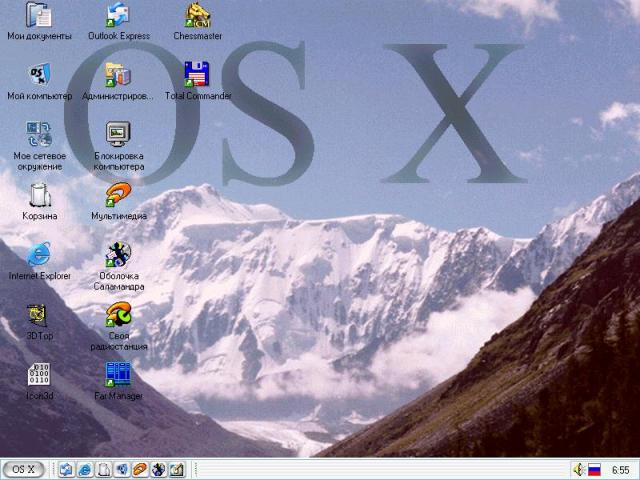Click the OS X start button
640x480 pixels.
click(24, 469)
